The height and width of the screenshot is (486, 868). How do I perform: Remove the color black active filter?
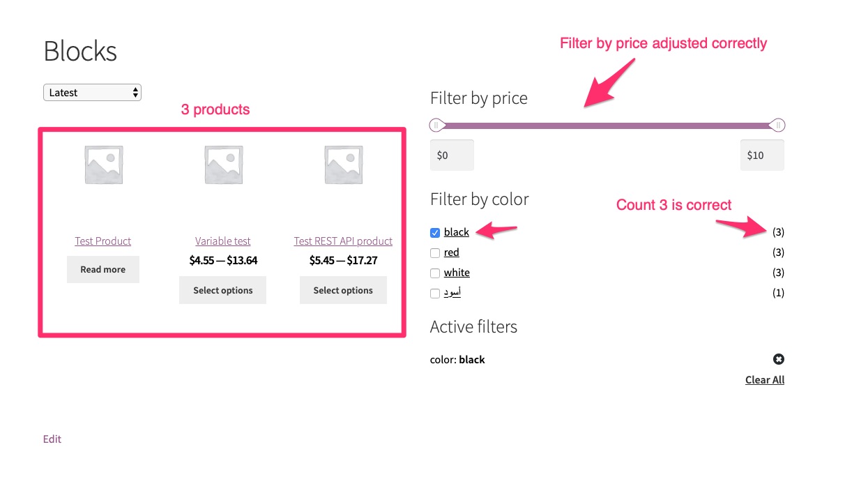click(778, 359)
